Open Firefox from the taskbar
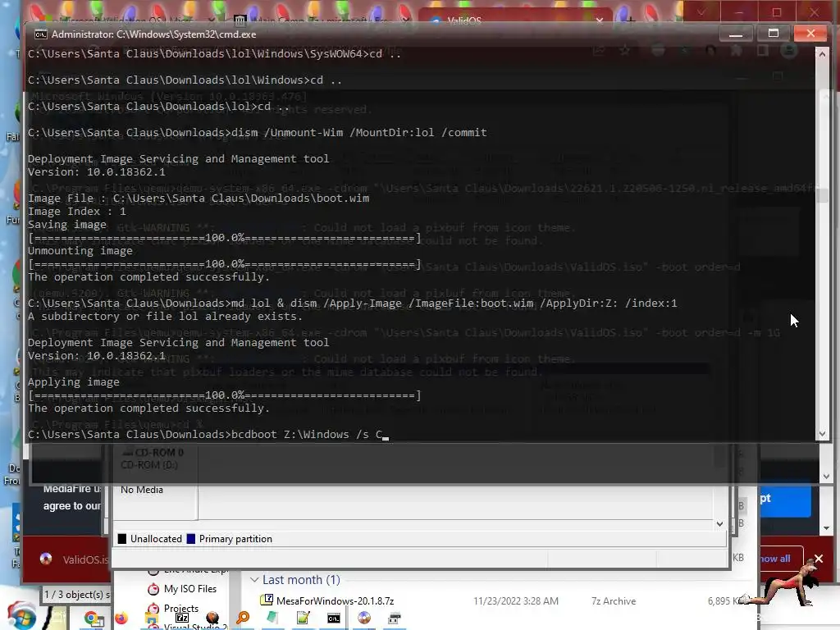Viewport: 840px width, 630px height. pyautogui.click(x=121, y=619)
